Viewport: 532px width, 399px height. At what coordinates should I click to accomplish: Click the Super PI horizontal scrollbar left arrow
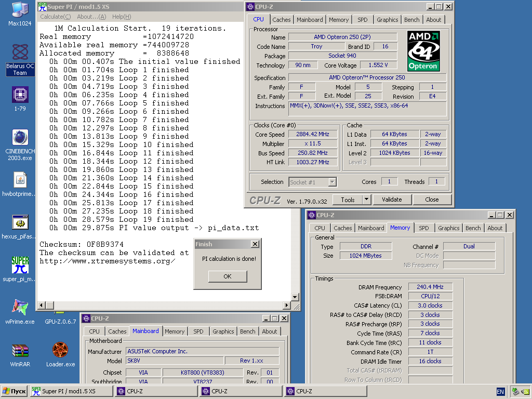(x=41, y=305)
